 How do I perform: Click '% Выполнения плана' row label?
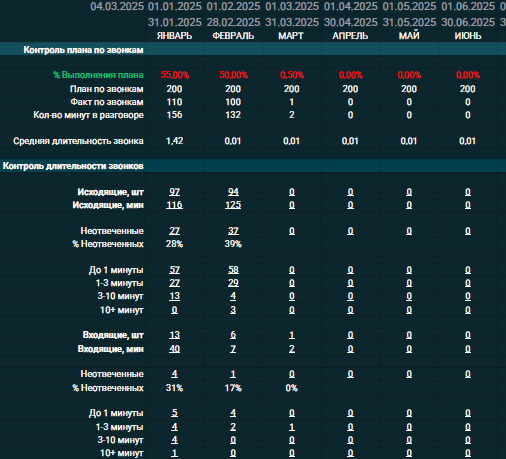[x=98, y=75]
